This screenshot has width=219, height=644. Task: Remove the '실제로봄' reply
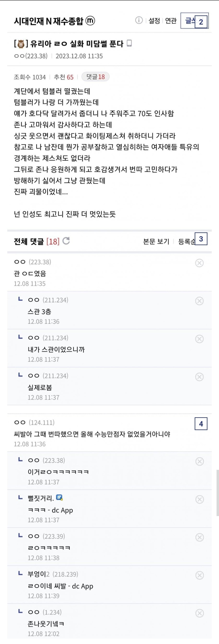[199, 377]
